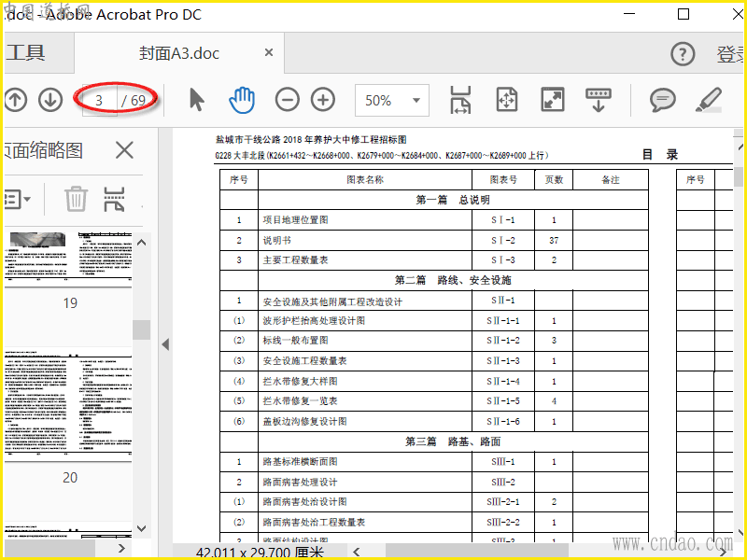
Task: Click the document vertical scrollbar thumb
Action: (x=738, y=176)
